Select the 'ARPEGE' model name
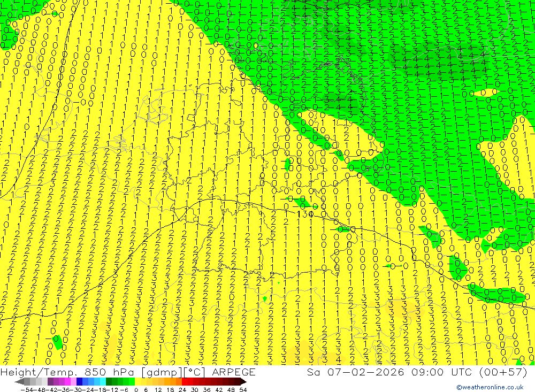The width and height of the screenshot is (535, 392). click(234, 372)
